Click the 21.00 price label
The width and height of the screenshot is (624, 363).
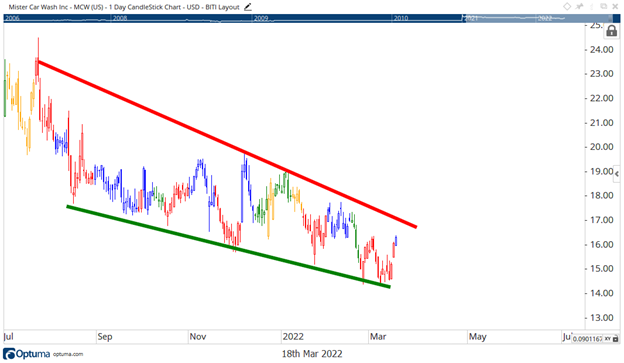601,123
